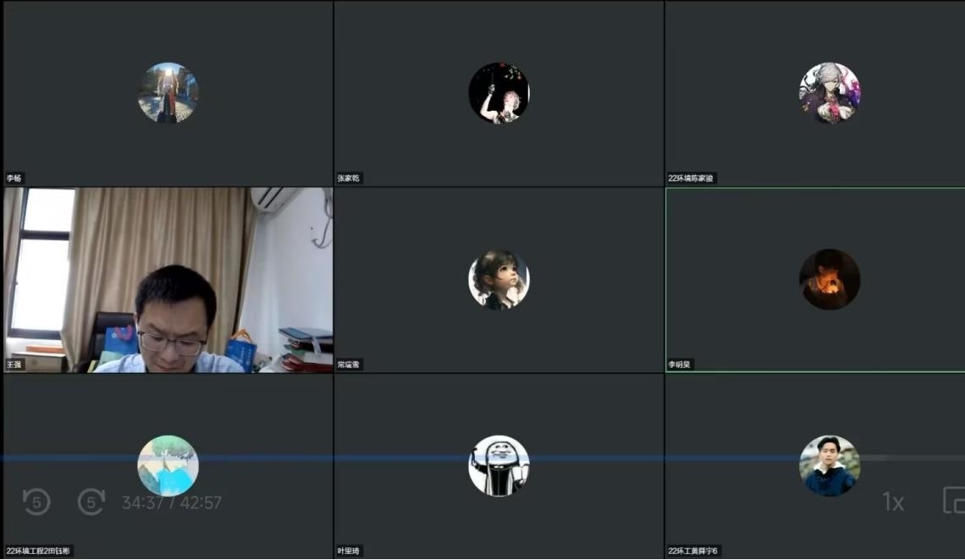Select the 李明昊 name tag
The height and width of the screenshot is (560, 965).
coord(680,365)
